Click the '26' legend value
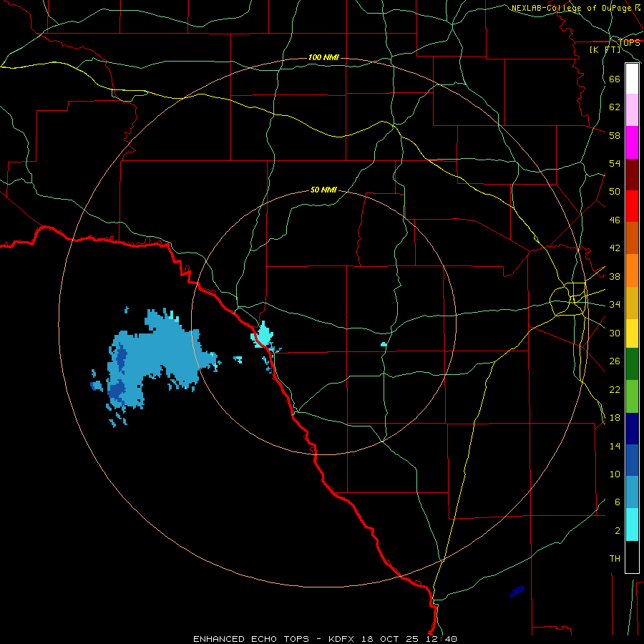 615,361
